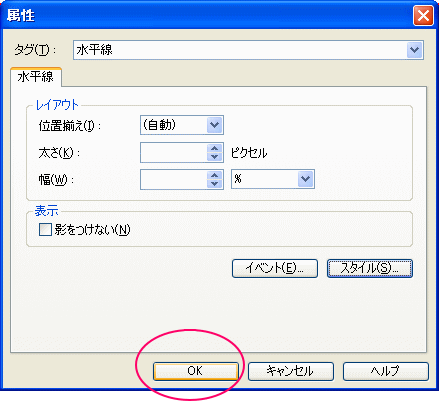Click the タグ(T) combo box text area
Image resolution: width=439 pixels, height=401 pixels.
tap(240, 50)
